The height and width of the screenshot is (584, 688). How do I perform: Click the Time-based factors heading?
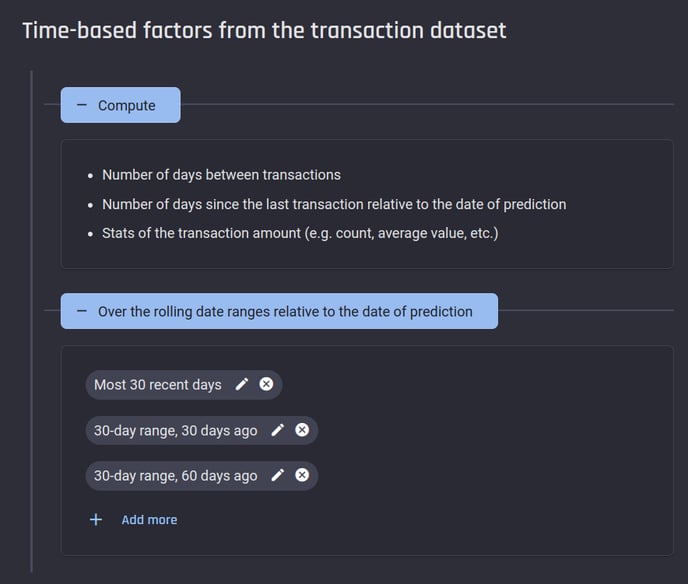pos(264,30)
